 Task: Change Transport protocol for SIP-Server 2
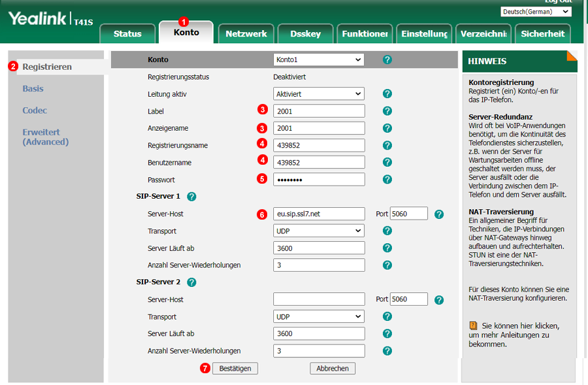coord(318,316)
